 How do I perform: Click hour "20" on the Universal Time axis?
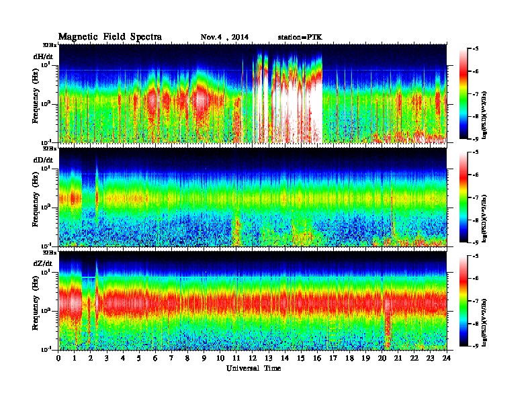pos(382,358)
